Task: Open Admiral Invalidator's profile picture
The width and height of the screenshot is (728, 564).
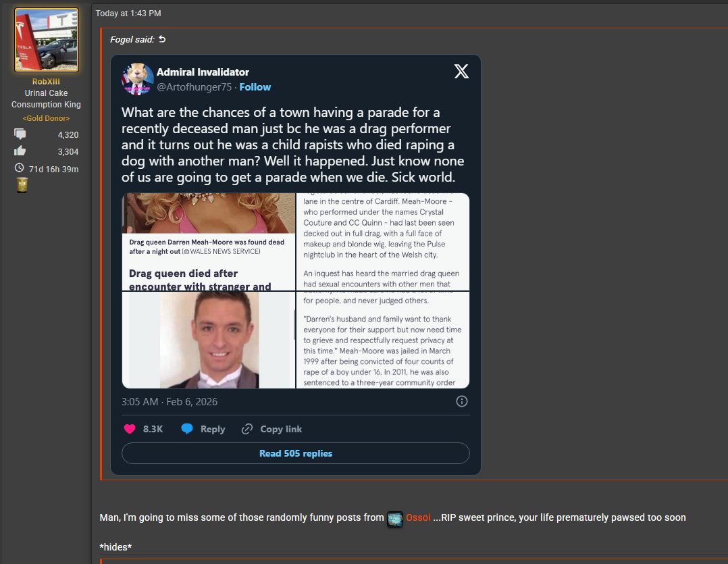Action: coord(138,79)
